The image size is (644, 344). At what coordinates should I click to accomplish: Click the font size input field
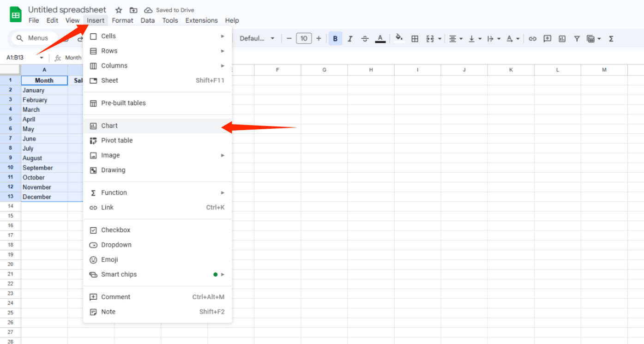pyautogui.click(x=304, y=39)
